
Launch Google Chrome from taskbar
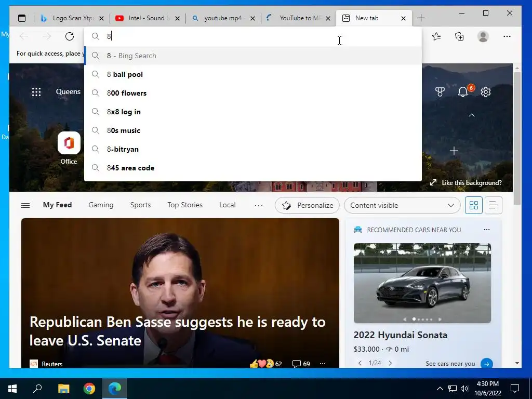pos(89,389)
